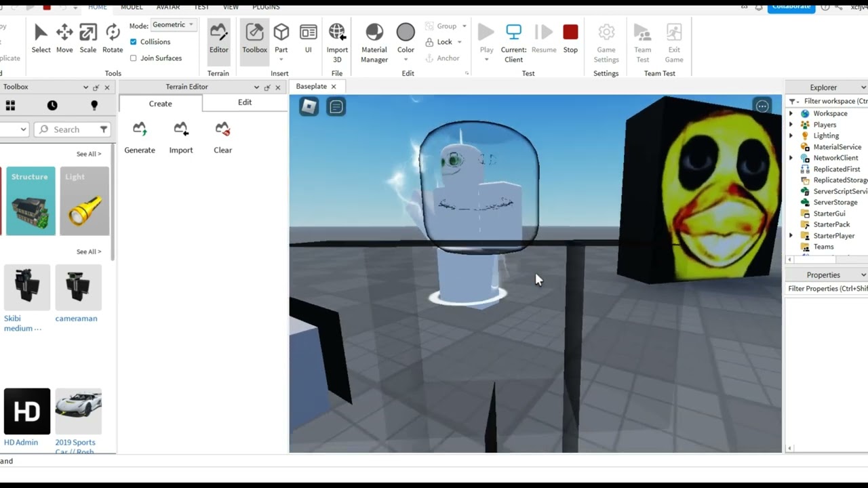868x488 pixels.
Task: Select the HD Admin thumbnail
Action: point(27,411)
